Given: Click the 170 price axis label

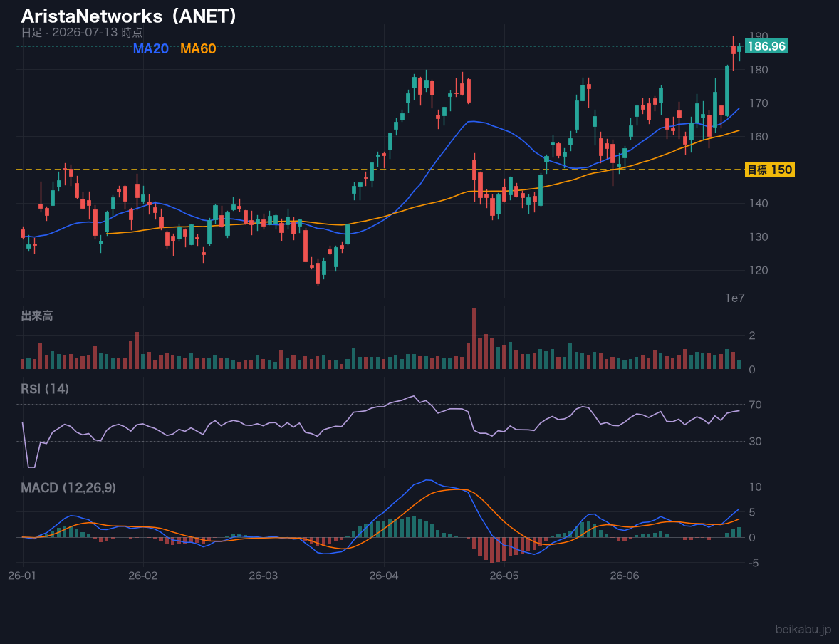Looking at the screenshot, I should coord(759,103).
